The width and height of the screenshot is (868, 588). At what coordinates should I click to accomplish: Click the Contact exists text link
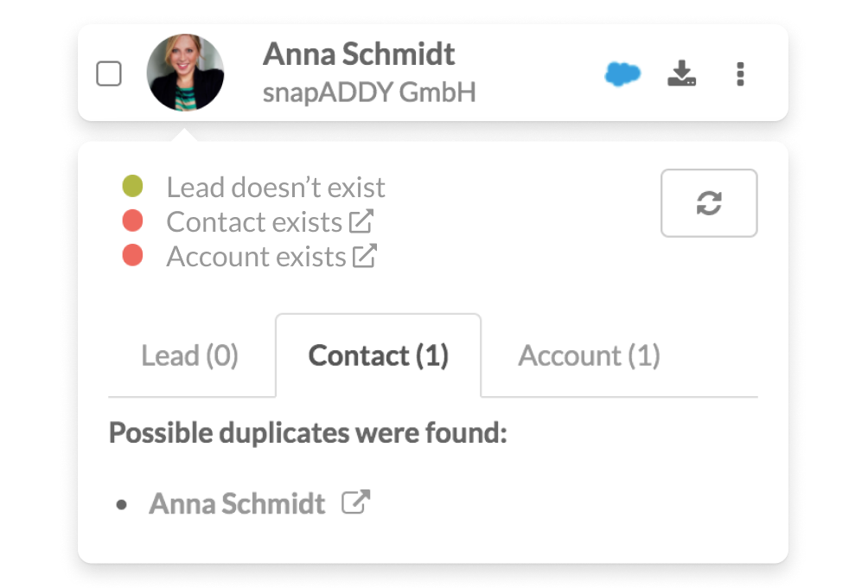pyautogui.click(x=253, y=221)
